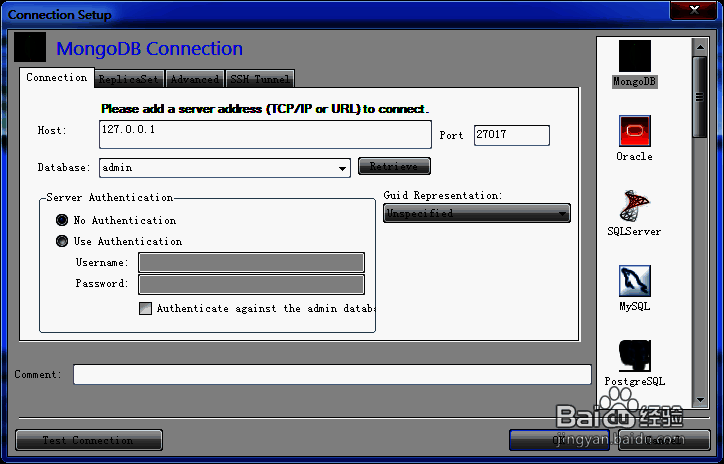Image resolution: width=724 pixels, height=464 pixels.
Task: Select the No Authentication radio button
Action: (x=62, y=220)
